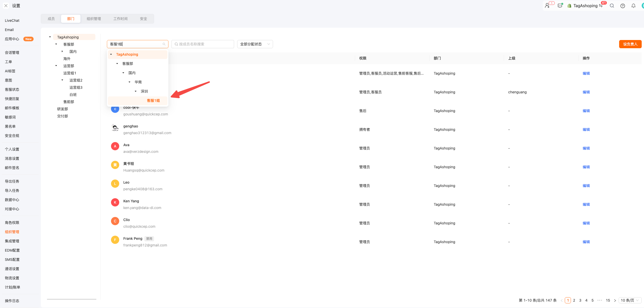Screen dimensions: 644x308
Task: Collapse 华南 node in the dropdown tree
Action: (129, 82)
